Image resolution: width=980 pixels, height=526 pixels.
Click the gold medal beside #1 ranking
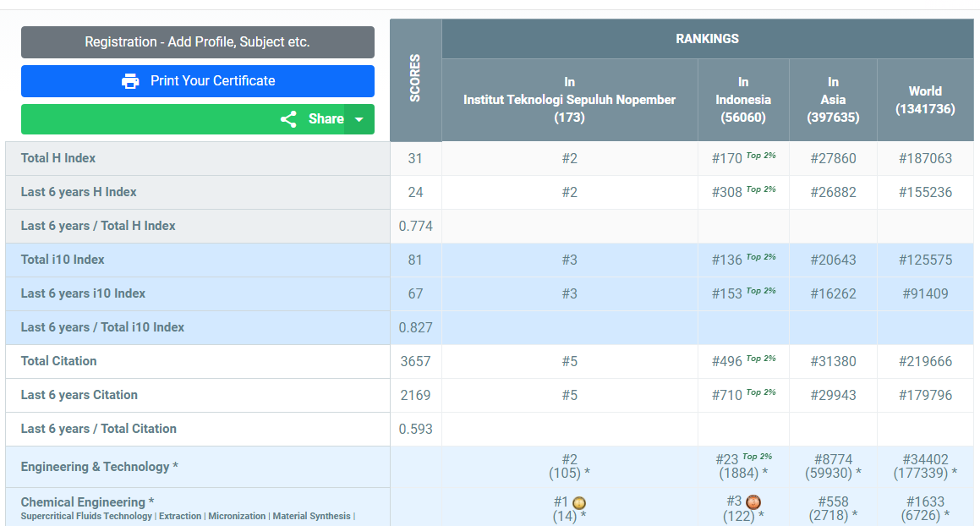(x=579, y=503)
